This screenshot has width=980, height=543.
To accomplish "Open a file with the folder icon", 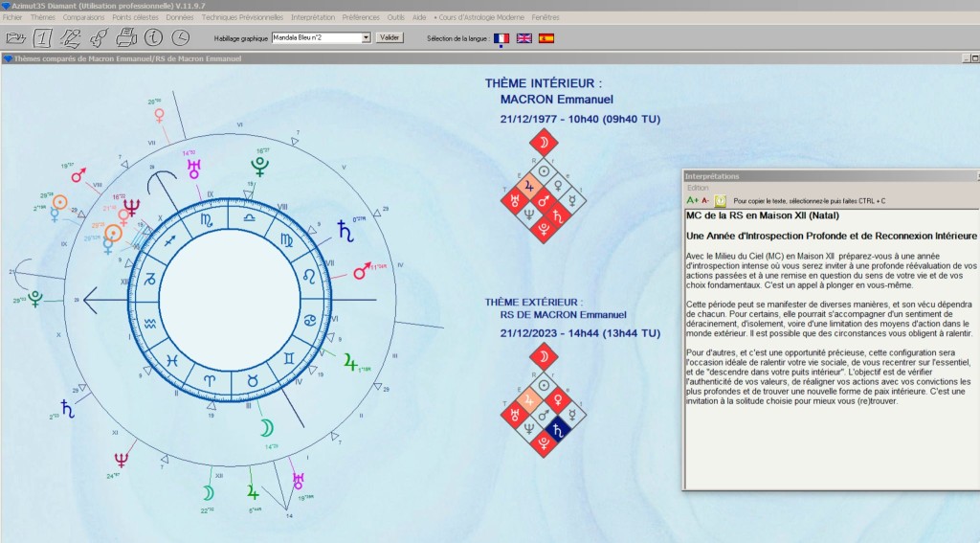I will coord(15,38).
